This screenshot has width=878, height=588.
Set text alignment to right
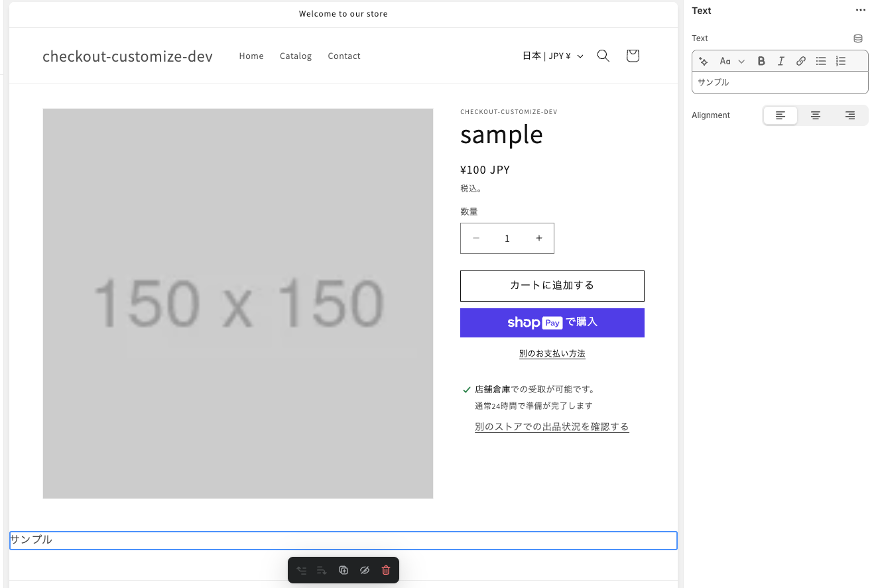(850, 115)
